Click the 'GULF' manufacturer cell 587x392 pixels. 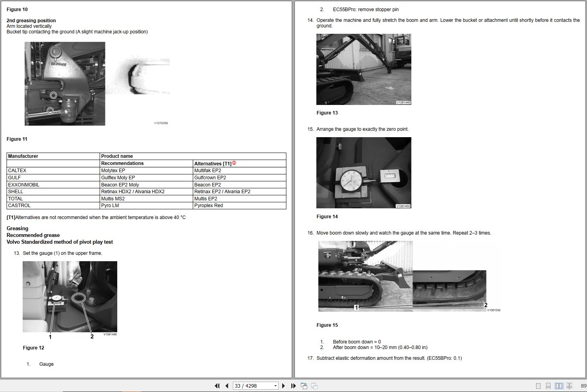click(53, 178)
